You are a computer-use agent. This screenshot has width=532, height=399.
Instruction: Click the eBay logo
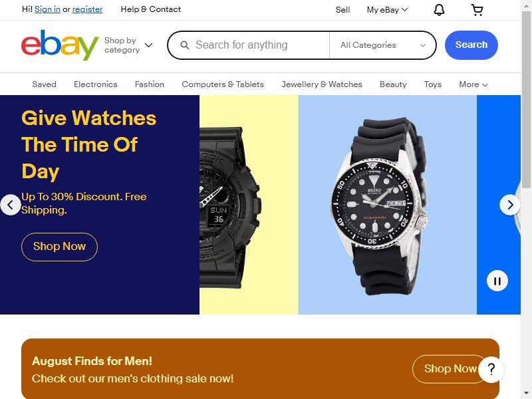coord(60,45)
